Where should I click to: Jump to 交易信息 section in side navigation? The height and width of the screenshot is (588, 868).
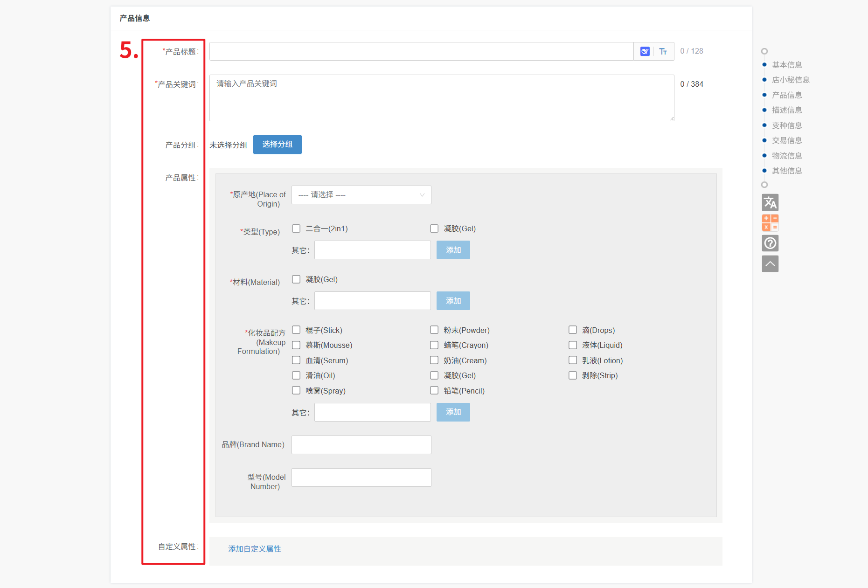[x=787, y=140]
